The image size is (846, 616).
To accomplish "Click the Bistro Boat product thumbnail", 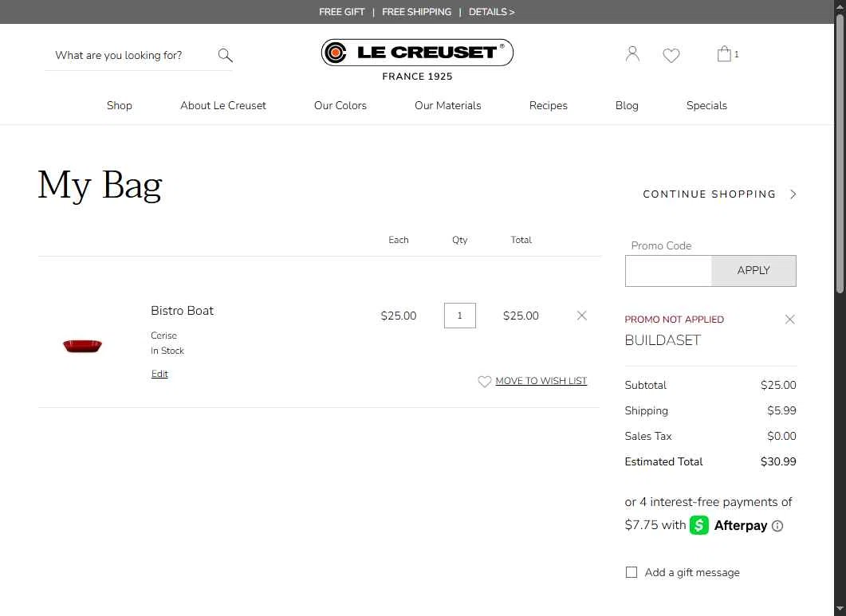I will pos(83,346).
